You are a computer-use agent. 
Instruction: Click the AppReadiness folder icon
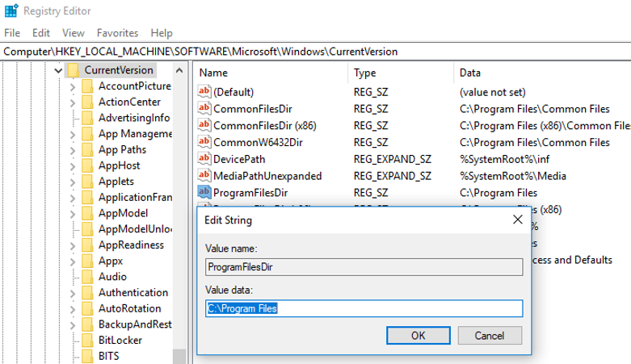click(87, 245)
